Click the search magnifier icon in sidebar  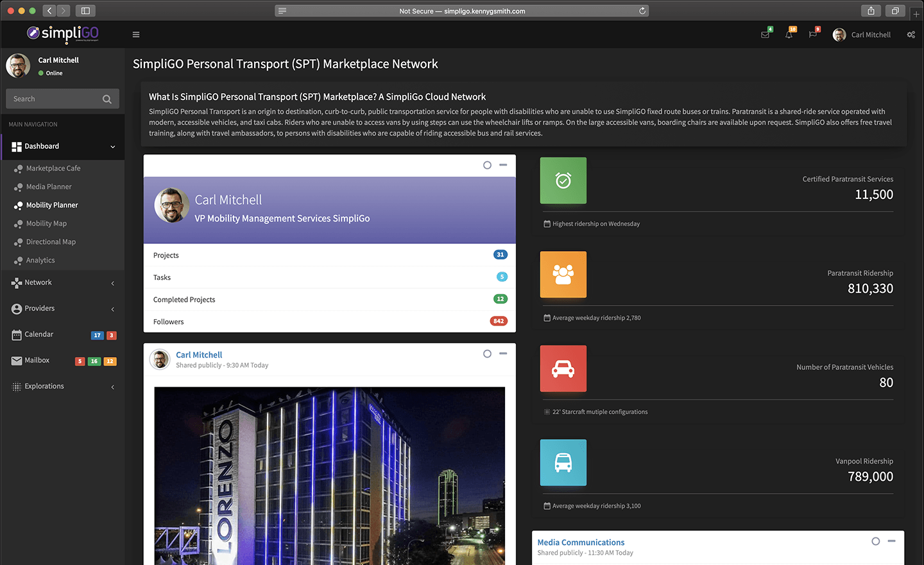[x=107, y=99]
